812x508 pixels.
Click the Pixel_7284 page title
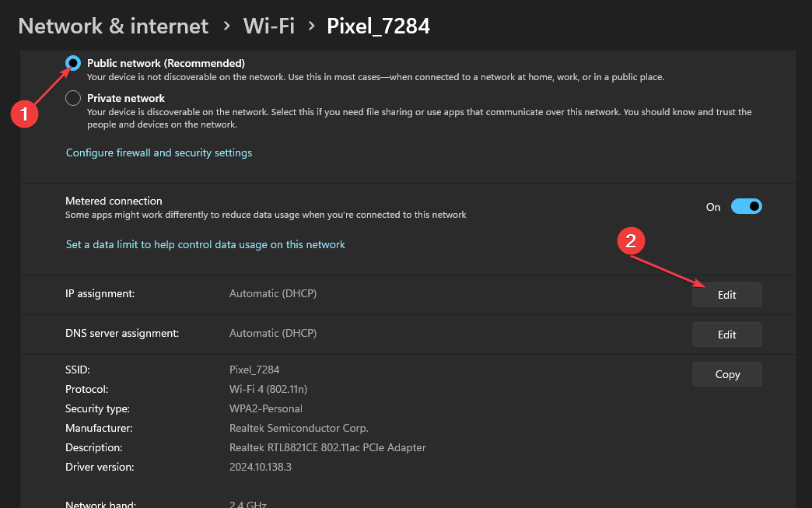[378, 26]
